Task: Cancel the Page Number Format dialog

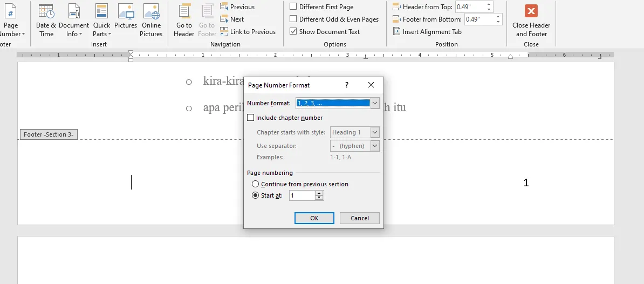Action: click(359, 218)
